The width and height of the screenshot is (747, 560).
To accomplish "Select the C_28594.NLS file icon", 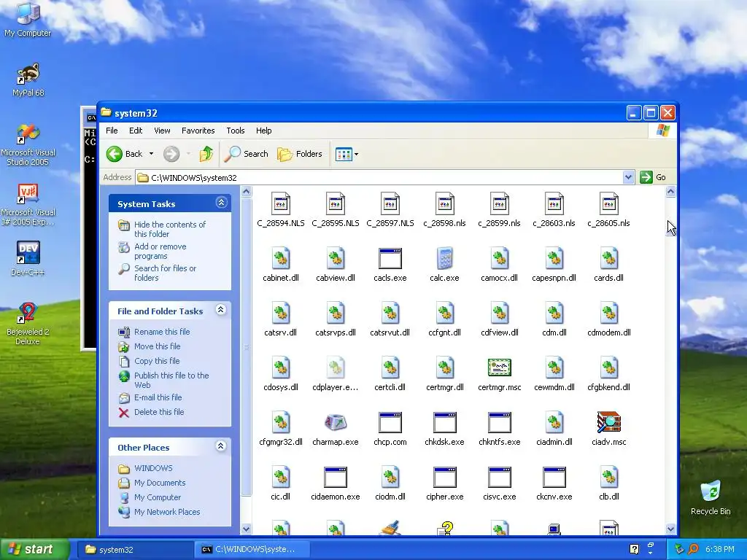I will [281, 204].
